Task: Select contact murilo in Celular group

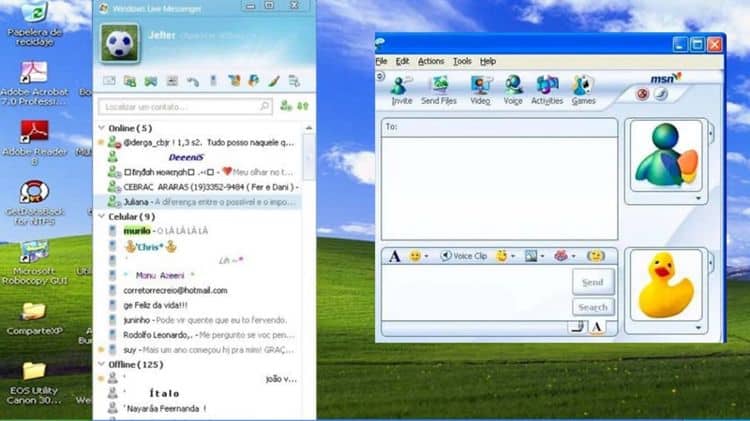Action: click(x=198, y=231)
